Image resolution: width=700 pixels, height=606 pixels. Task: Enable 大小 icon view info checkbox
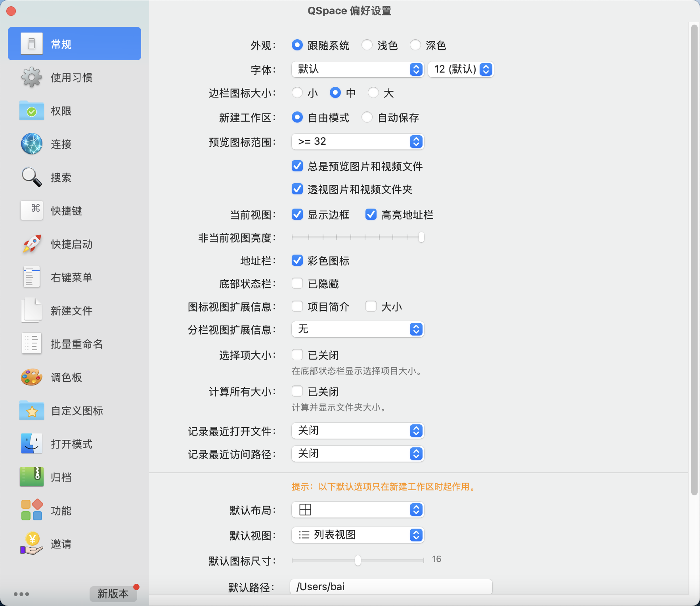click(x=371, y=306)
